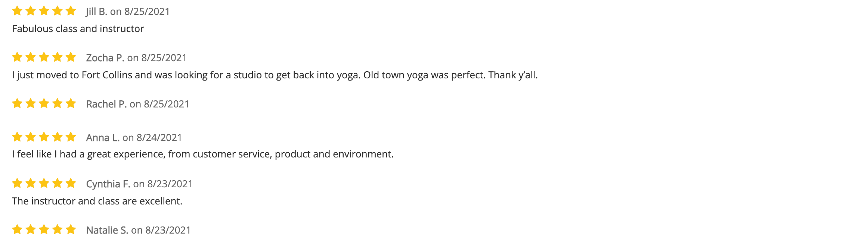
Task: Click the fourth star in Natalie S.'s review
Action: [58, 229]
